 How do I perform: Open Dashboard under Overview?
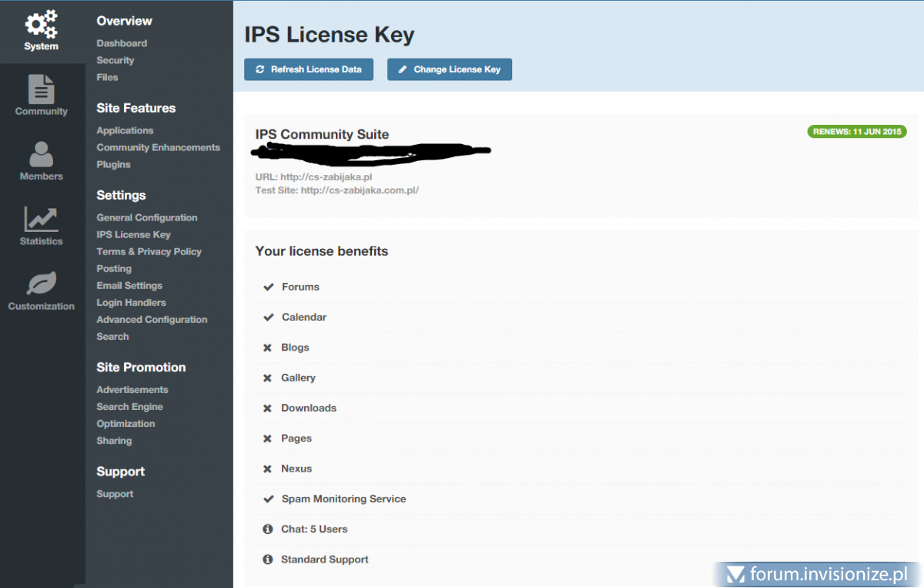point(122,43)
